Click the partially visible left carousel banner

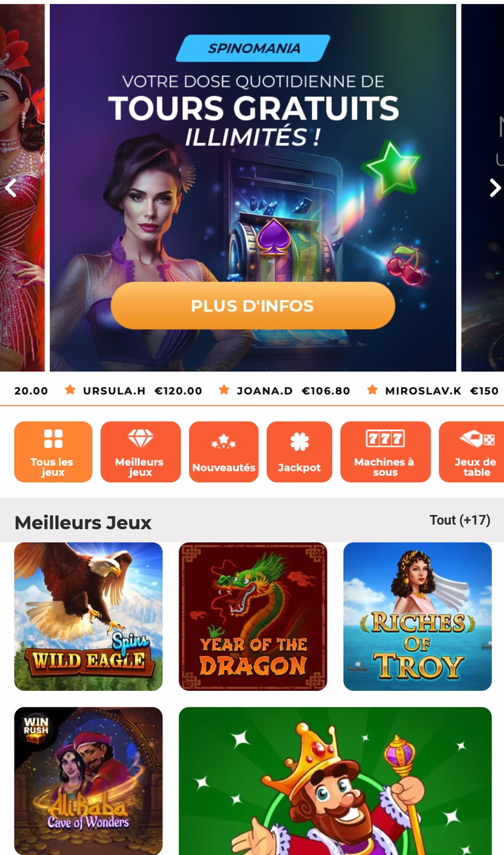[22, 188]
